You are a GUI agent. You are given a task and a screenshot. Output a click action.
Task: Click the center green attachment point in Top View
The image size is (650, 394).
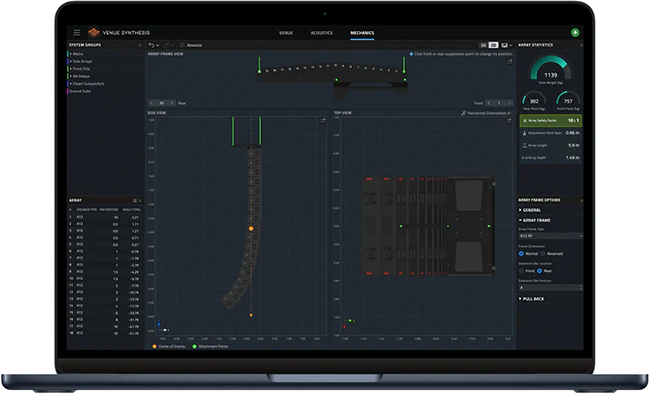pos(448,226)
